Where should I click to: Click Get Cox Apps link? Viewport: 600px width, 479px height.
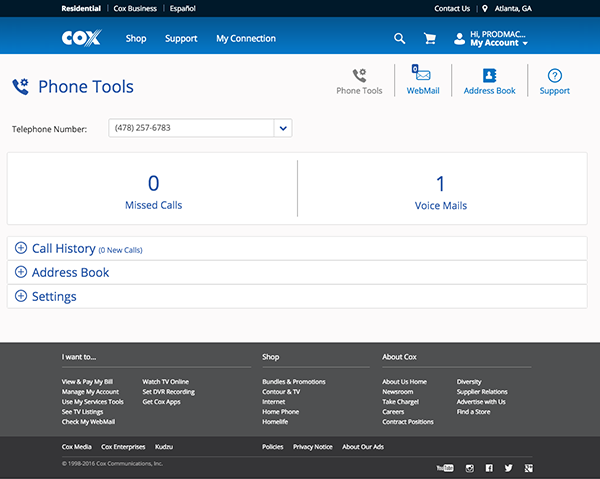click(x=161, y=402)
